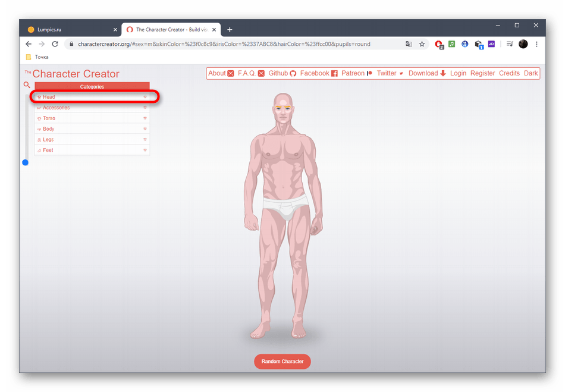
Task: Click the magnifier search icon above the slider
Action: (27, 85)
